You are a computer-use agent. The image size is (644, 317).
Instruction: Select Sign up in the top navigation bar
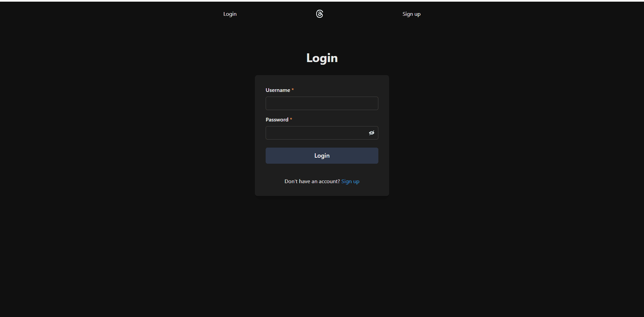click(411, 14)
